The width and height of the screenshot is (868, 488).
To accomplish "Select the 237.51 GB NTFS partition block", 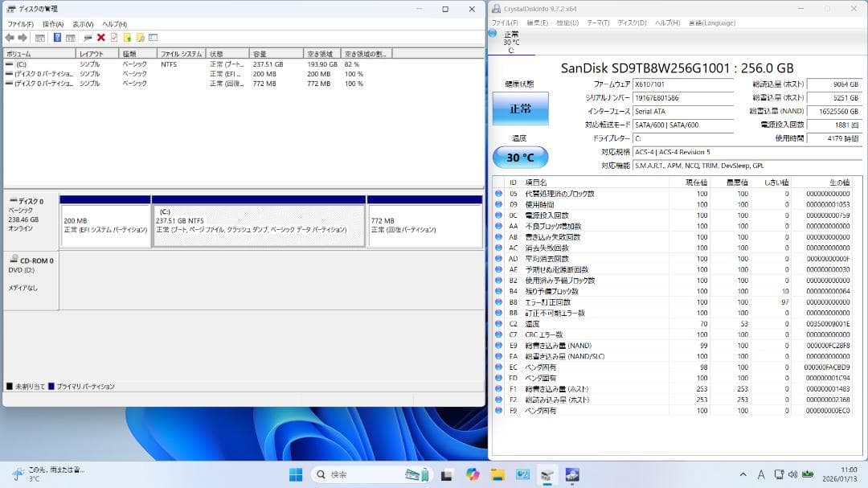I will coord(257,223).
